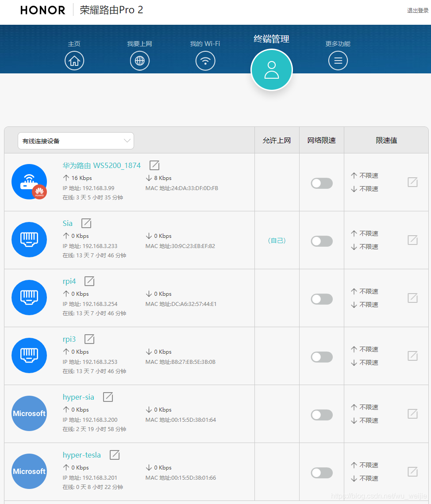The width and height of the screenshot is (431, 504).
Task: Click the 荣耀路由Pro 2 title
Action: pyautogui.click(x=111, y=10)
